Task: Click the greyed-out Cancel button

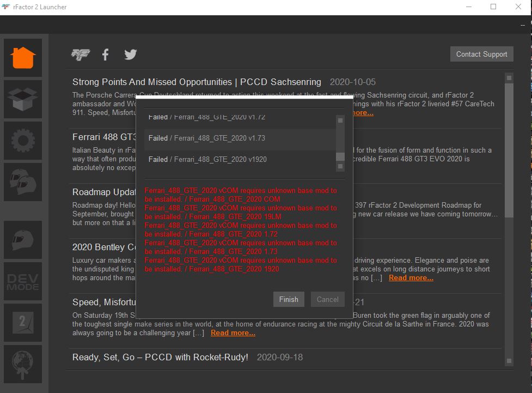Action: (327, 299)
